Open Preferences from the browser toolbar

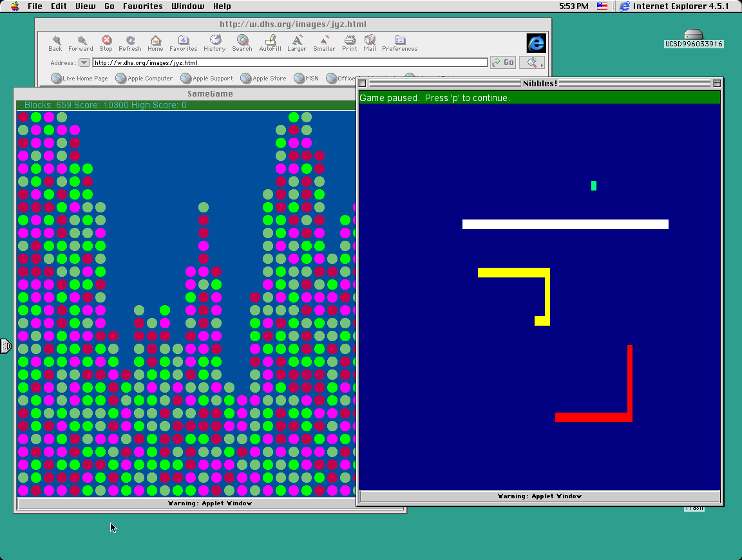click(x=399, y=42)
